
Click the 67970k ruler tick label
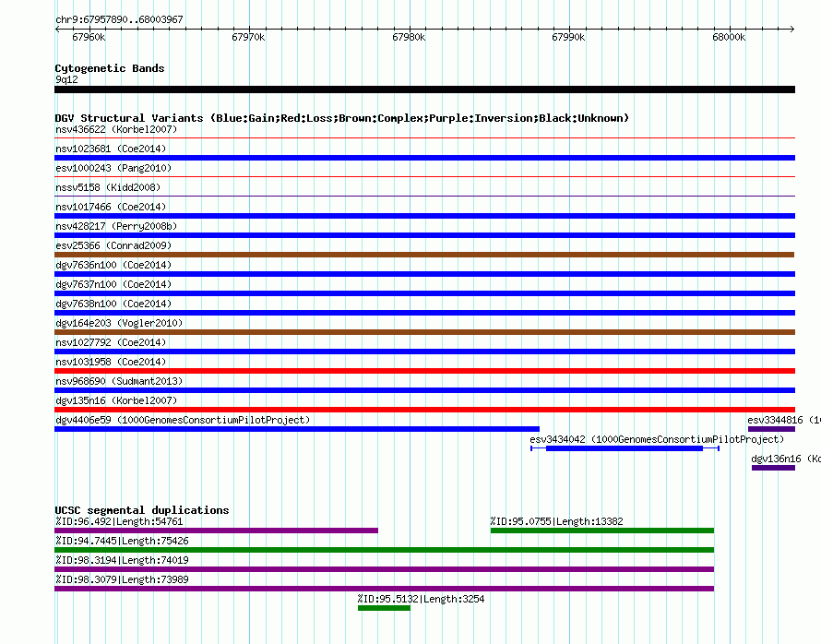tap(248, 37)
